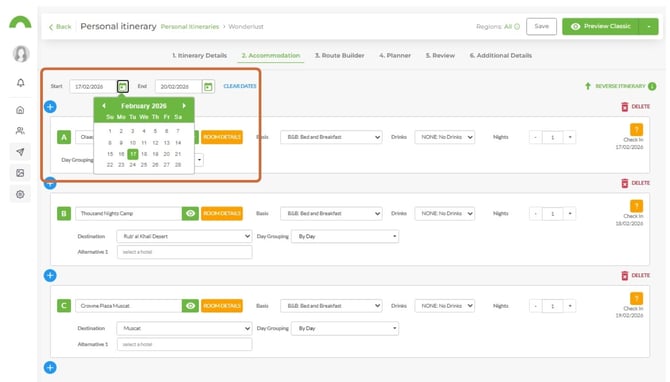Toggle eye view for Thousand Nights Camp

(191, 214)
